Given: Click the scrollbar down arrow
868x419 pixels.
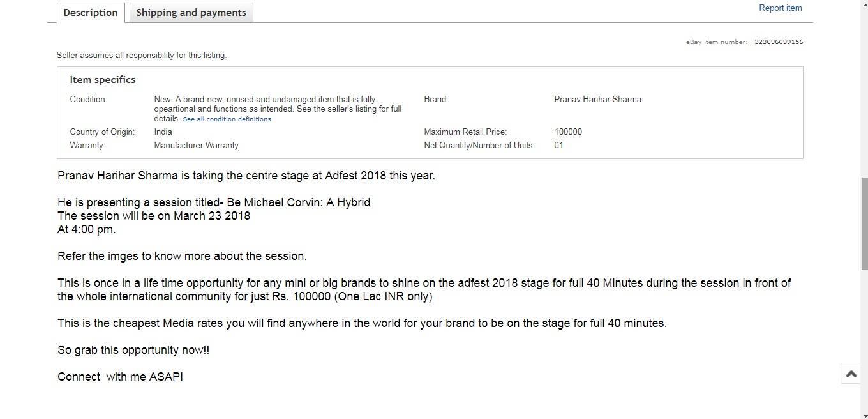Looking at the screenshot, I should pyautogui.click(x=864, y=415).
